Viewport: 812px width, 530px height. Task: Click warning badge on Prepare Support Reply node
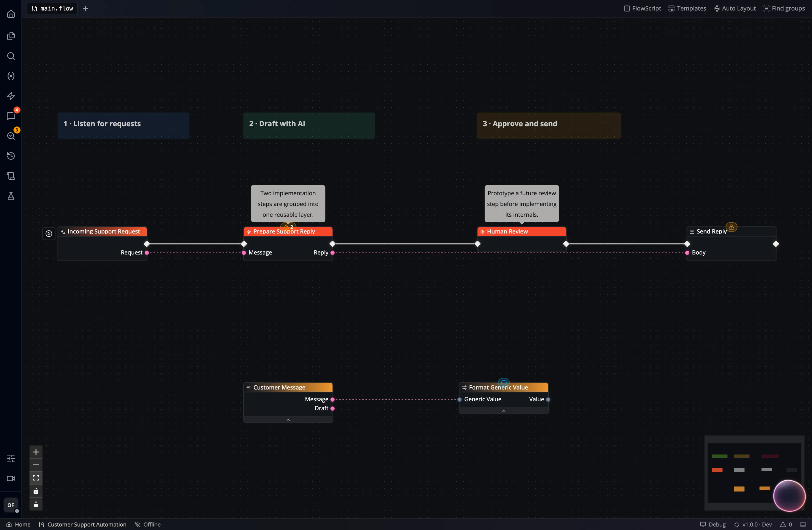tap(288, 226)
